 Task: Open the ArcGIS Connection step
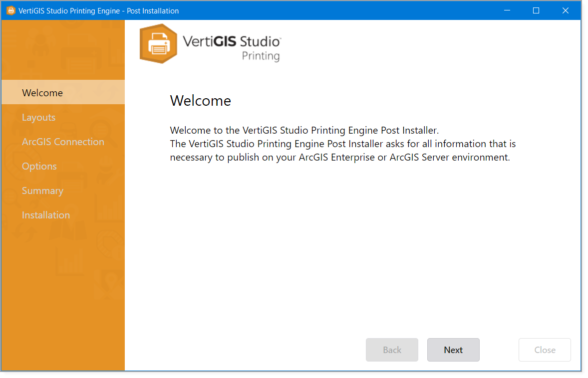tap(63, 142)
